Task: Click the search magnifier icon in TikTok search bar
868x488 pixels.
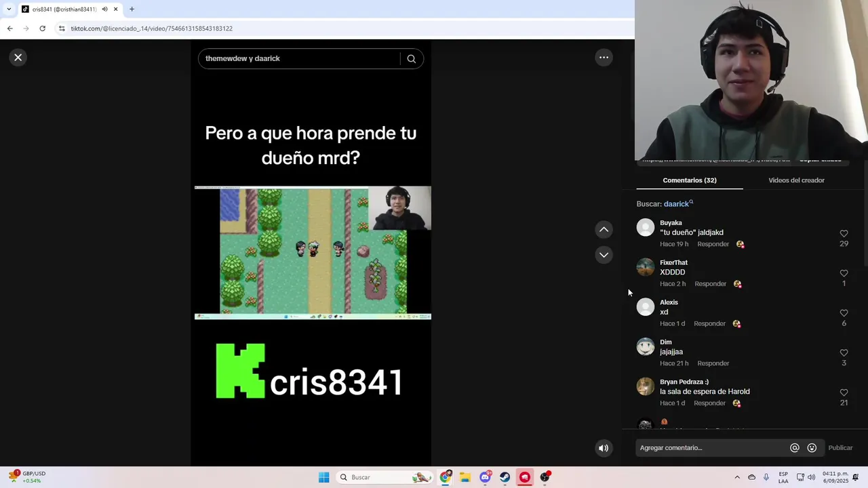Action: (411, 59)
